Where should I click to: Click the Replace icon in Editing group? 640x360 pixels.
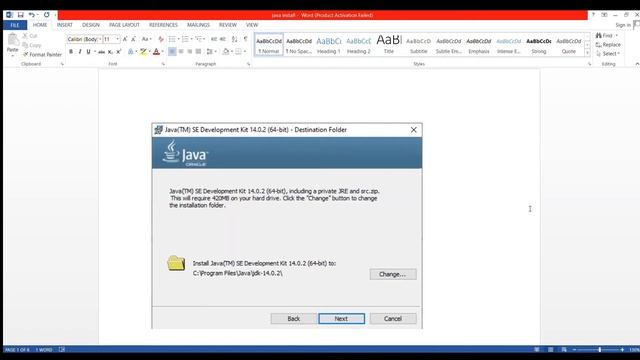pyautogui.click(x=608, y=44)
